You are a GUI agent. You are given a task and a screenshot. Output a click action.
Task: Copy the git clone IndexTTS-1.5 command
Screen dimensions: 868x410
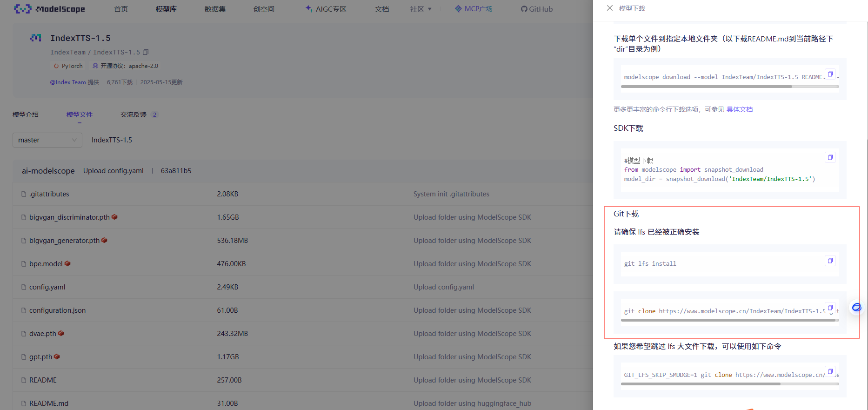(830, 308)
